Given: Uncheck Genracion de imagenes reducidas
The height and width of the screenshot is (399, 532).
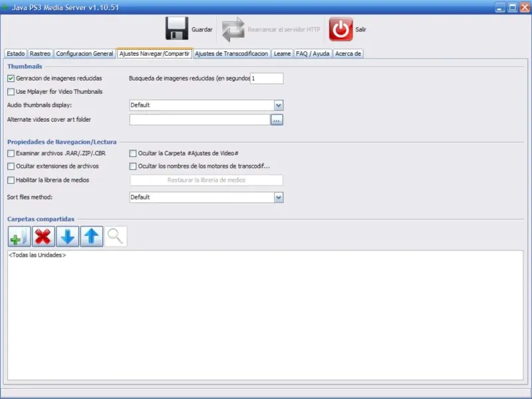Looking at the screenshot, I should click(11, 78).
